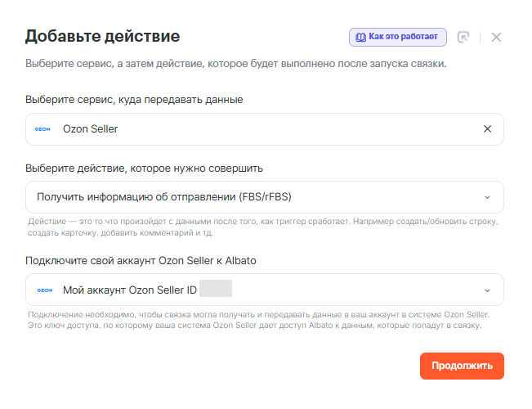The width and height of the screenshot is (532, 409).
Task: Click the book icon in the help button
Action: (360, 37)
